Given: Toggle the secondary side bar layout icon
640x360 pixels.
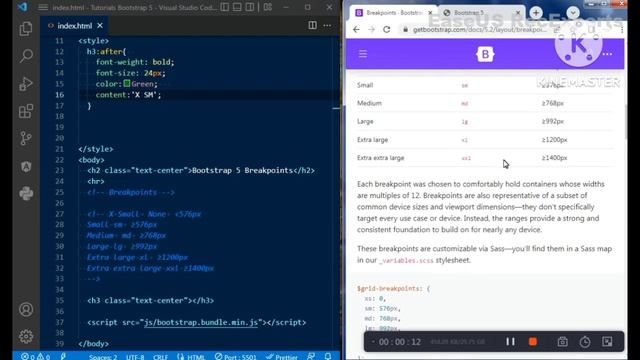Looking at the screenshot, I should 250,7.
